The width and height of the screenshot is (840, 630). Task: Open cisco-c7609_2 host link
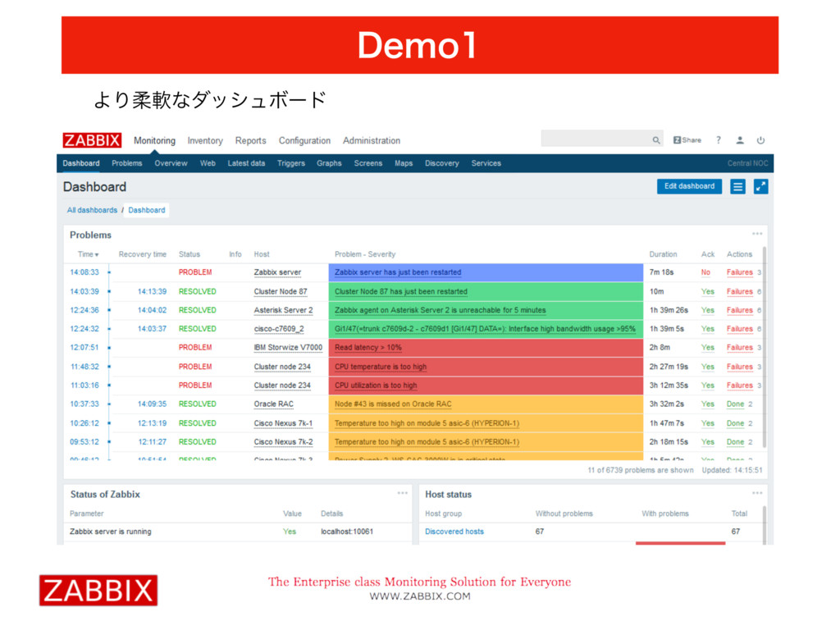pyautogui.click(x=279, y=329)
